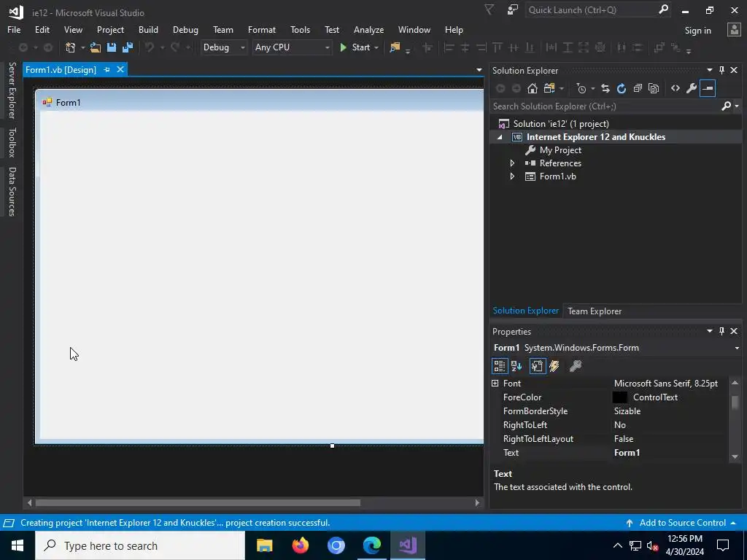The image size is (747, 560).
Task: Open the Analyze menu
Action: tap(368, 29)
